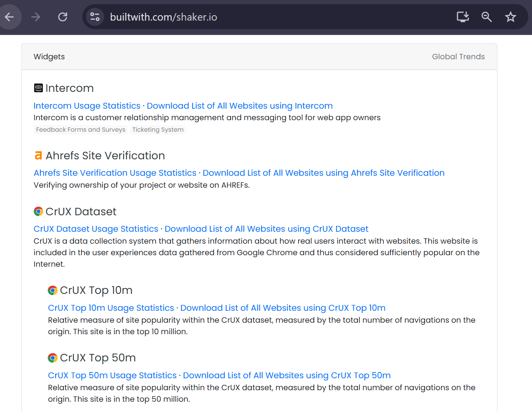Open Intercom Usage Statistics link
532x412 pixels.
coord(87,106)
